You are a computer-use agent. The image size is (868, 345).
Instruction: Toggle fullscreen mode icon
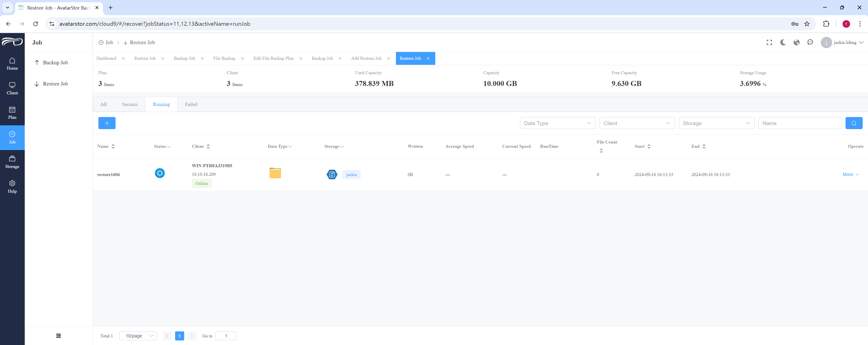click(769, 42)
